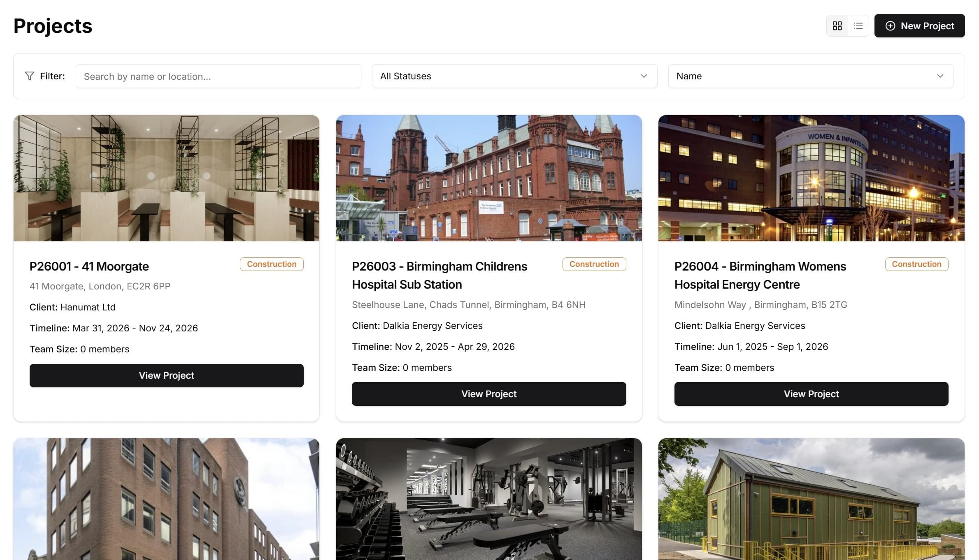The height and width of the screenshot is (560, 979).
Task: Switch to list view layout
Action: point(858,25)
